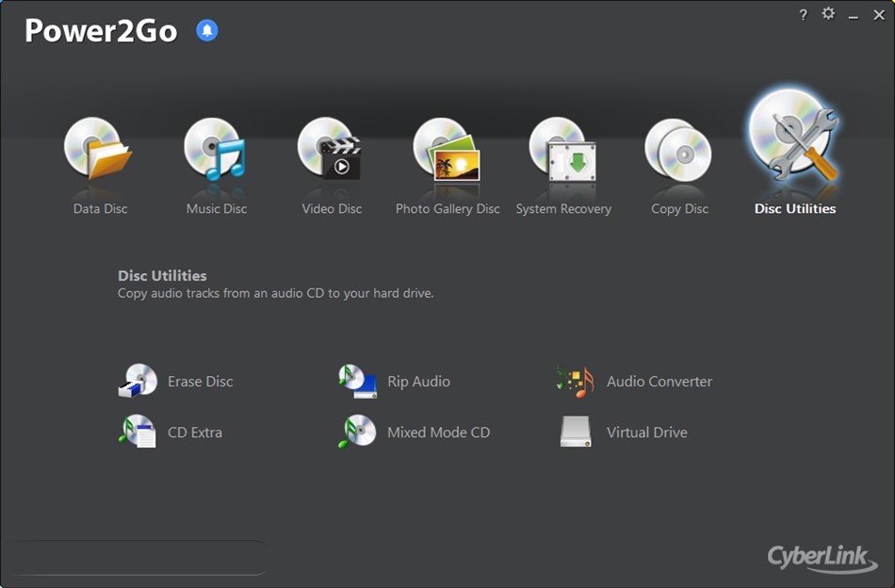The width and height of the screenshot is (895, 588).
Task: Switch to Copy Disc label
Action: [679, 209]
